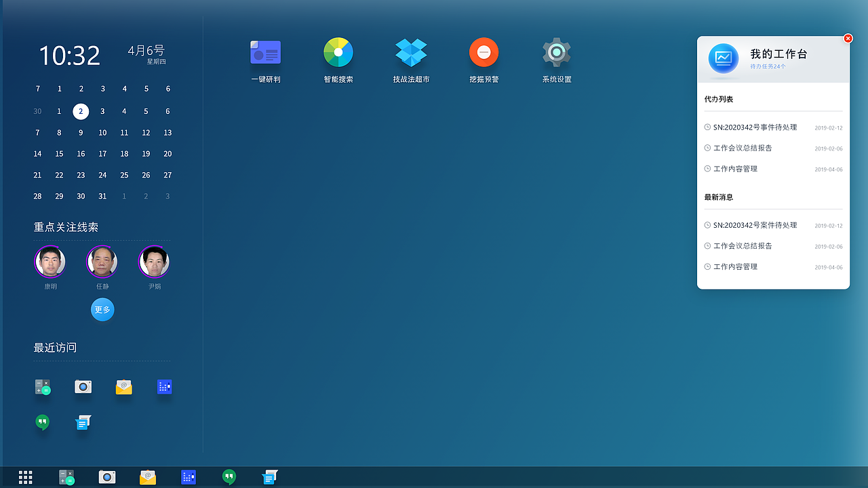
Task: Open mail envelope in the taskbar
Action: pyautogui.click(x=148, y=477)
